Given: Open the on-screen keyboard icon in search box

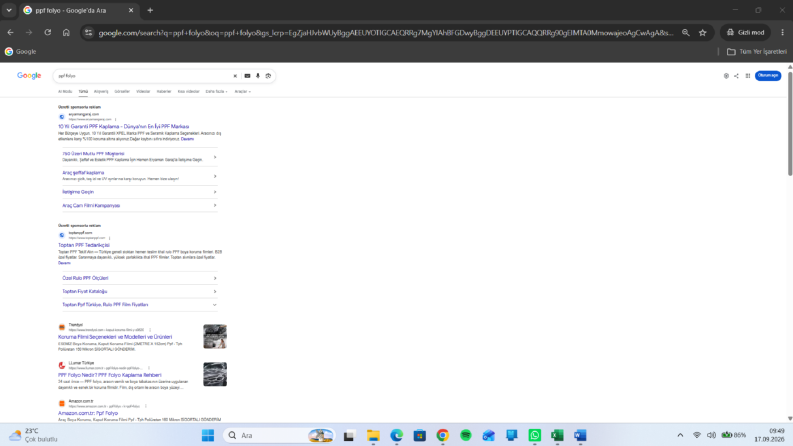Looking at the screenshot, I should [247, 76].
